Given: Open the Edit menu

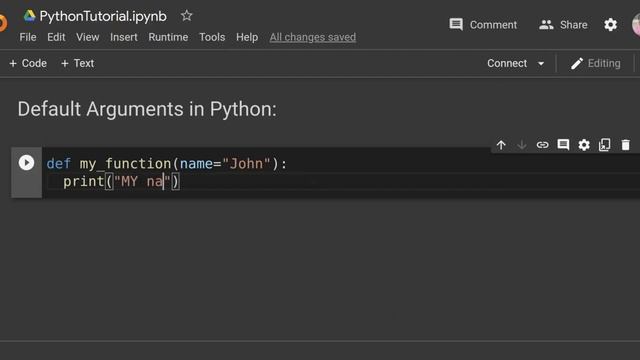Looking at the screenshot, I should pos(56,37).
